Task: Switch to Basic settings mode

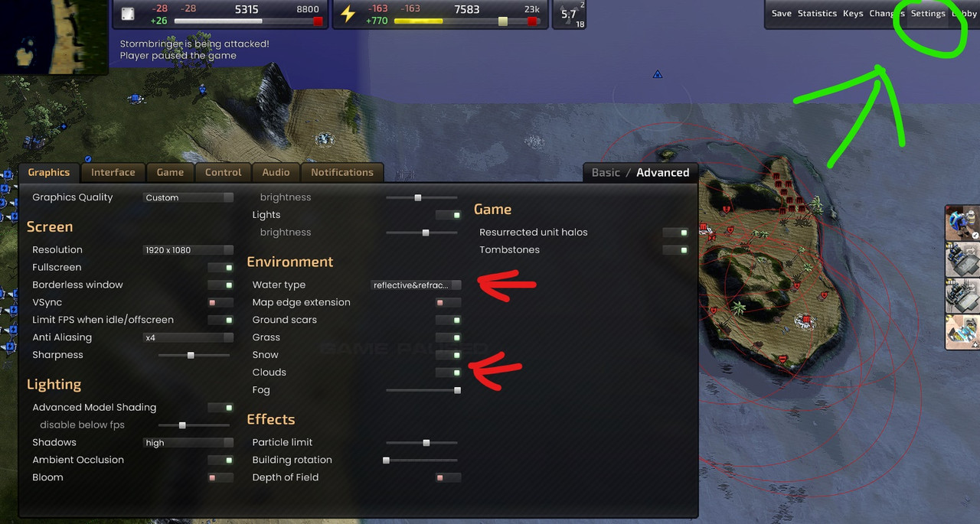Action: coord(606,172)
